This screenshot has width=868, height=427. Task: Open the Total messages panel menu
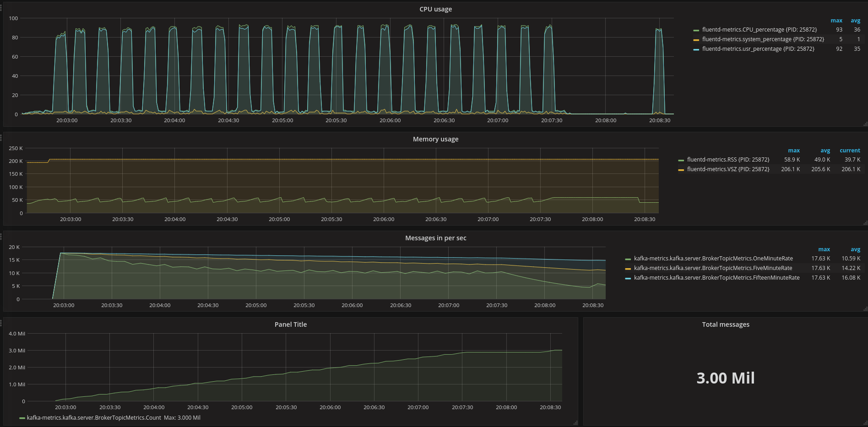click(726, 324)
